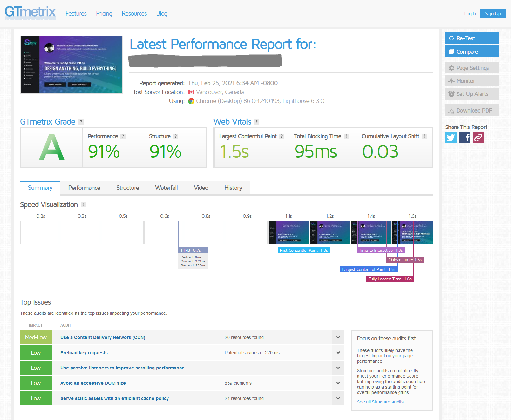Screen dimensions: 511x420
Task: Share the report on Facebook
Action: click(x=464, y=137)
